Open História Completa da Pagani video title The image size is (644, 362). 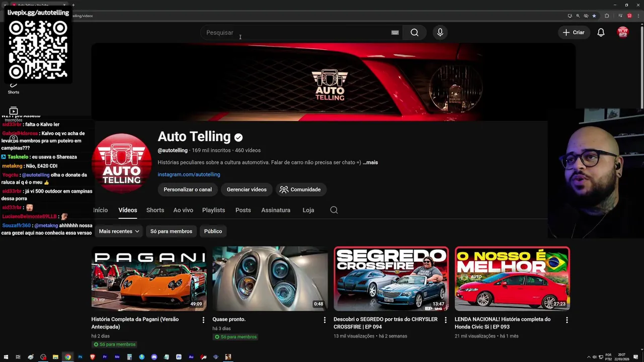tap(135, 323)
